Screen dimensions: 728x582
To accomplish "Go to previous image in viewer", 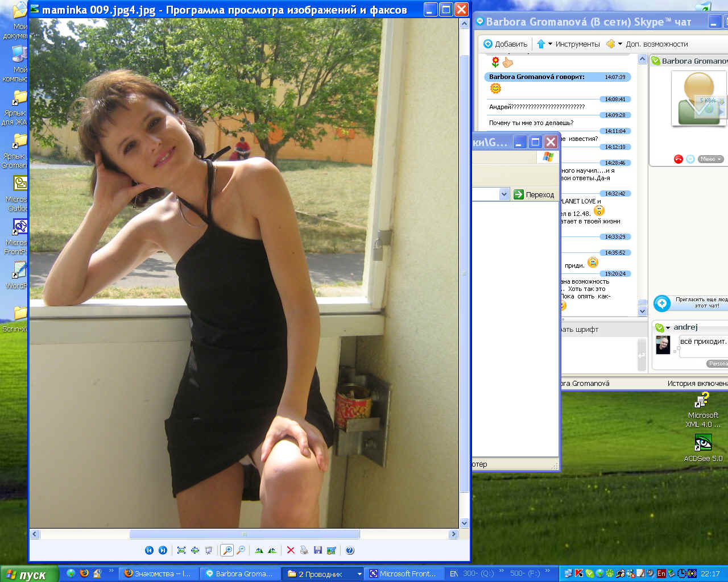I will 149,550.
